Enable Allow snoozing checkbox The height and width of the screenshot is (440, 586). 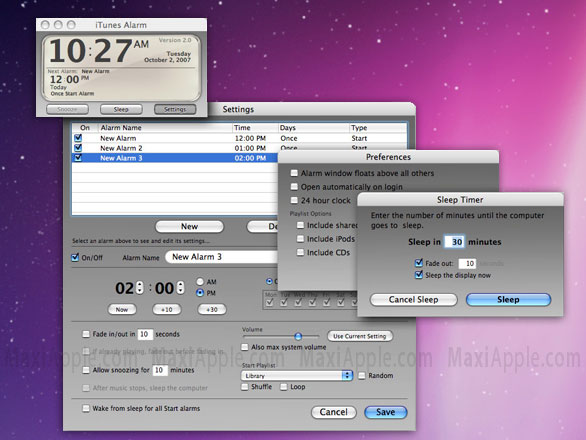[86, 370]
